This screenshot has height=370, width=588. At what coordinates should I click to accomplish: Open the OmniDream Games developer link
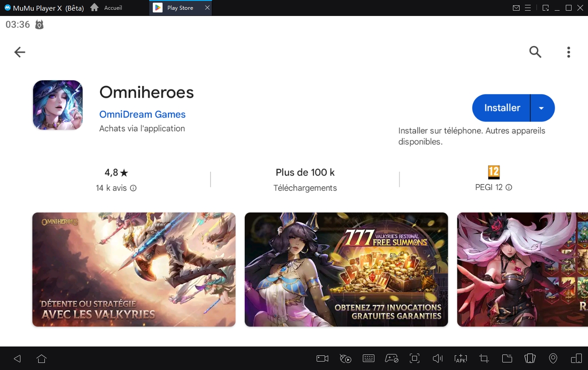[142, 114]
